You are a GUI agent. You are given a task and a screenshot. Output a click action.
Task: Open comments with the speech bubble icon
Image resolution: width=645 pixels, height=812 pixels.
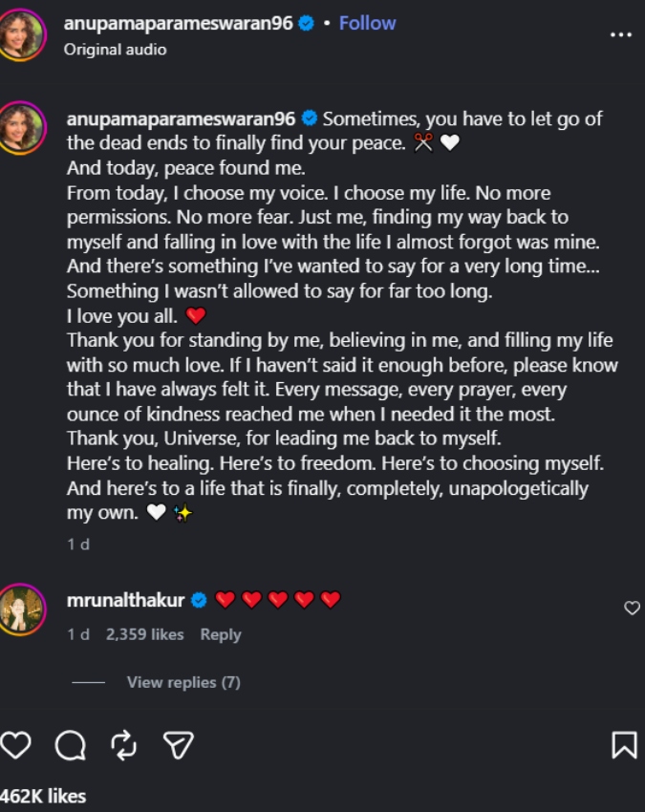coord(71,745)
